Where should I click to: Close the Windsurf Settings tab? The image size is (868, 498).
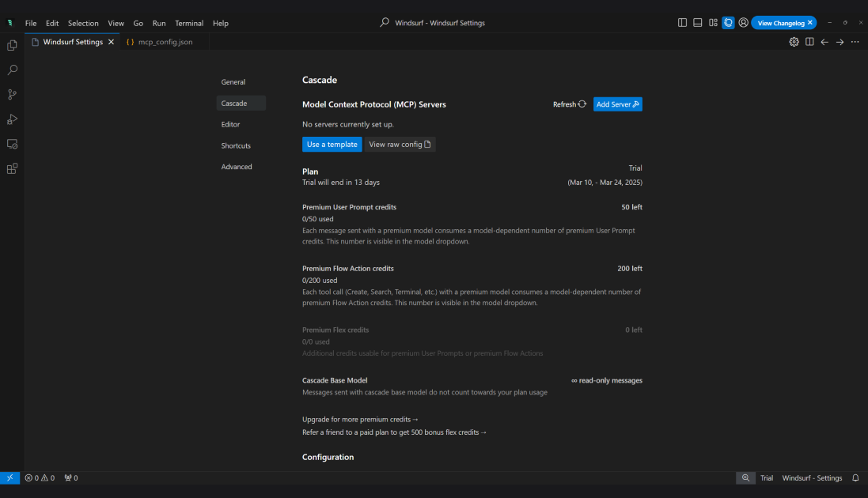[112, 42]
